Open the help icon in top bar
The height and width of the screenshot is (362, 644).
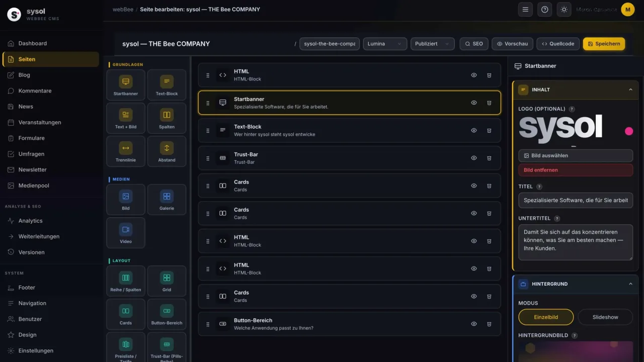pyautogui.click(x=544, y=10)
